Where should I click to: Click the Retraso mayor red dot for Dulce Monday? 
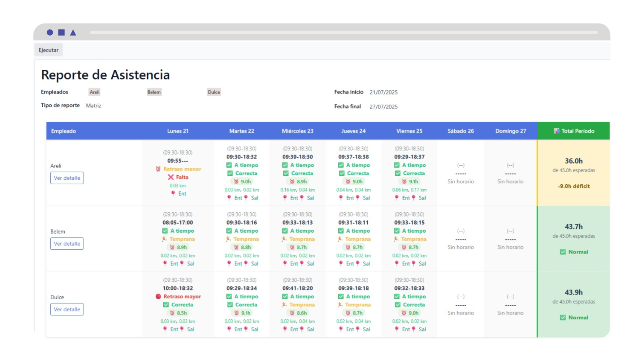tap(158, 297)
